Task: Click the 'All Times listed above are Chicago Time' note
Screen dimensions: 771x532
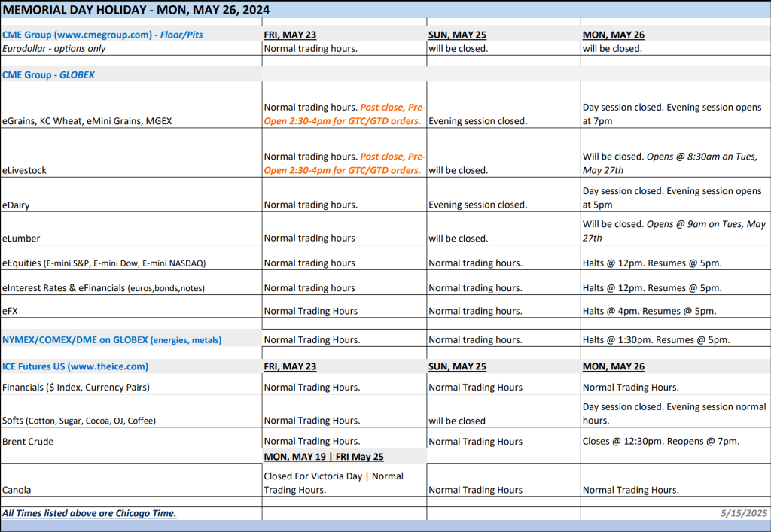Action: coord(90,513)
